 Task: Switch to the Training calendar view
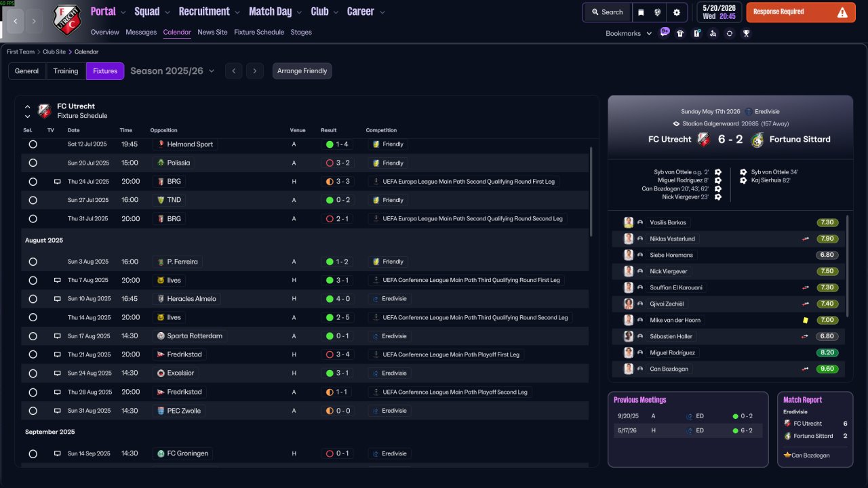click(66, 71)
